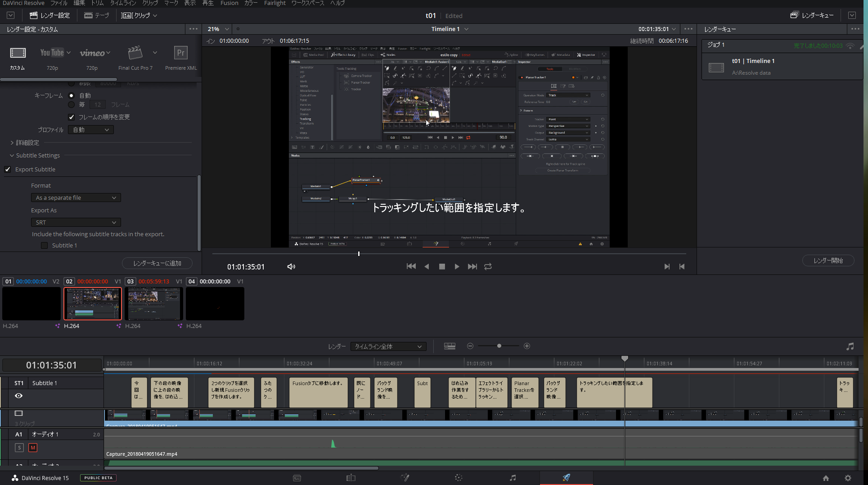
Task: Open the Fusion menu in menu bar
Action: pyautogui.click(x=229, y=3)
